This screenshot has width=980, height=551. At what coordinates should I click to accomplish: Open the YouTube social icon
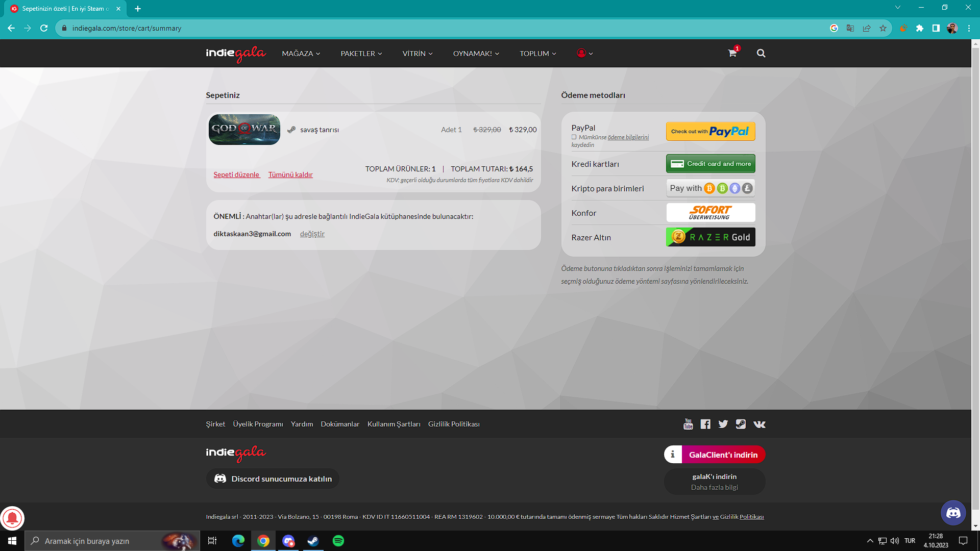[688, 424]
